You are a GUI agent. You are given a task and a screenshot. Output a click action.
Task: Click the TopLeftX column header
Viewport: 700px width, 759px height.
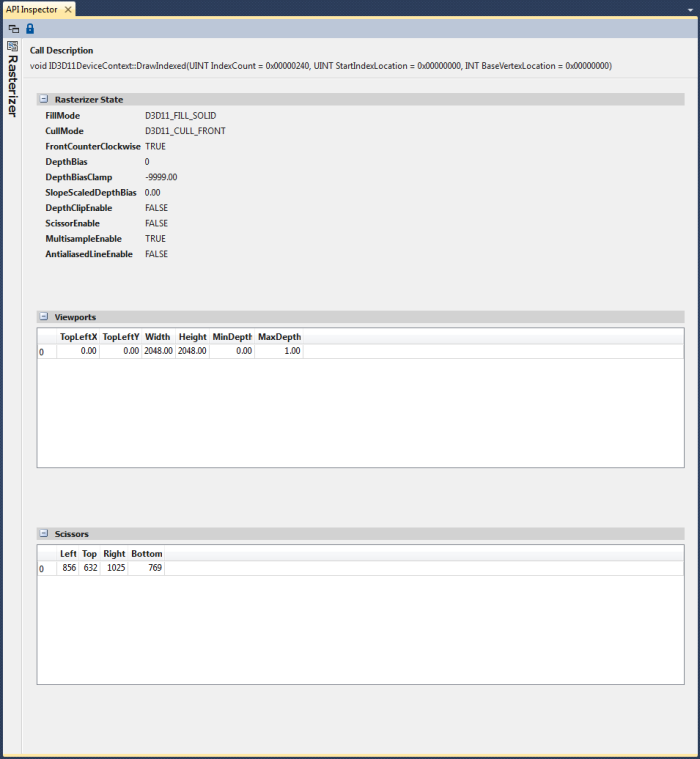(x=78, y=337)
